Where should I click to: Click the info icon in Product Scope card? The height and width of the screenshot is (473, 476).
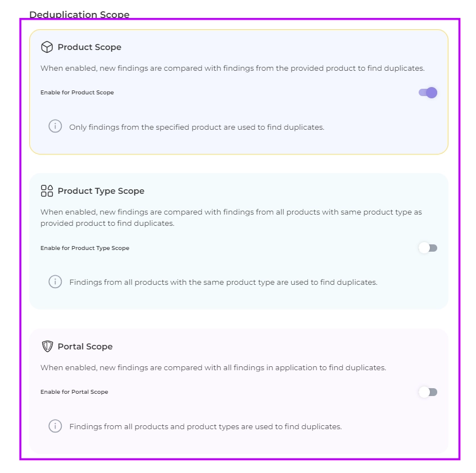pyautogui.click(x=55, y=126)
